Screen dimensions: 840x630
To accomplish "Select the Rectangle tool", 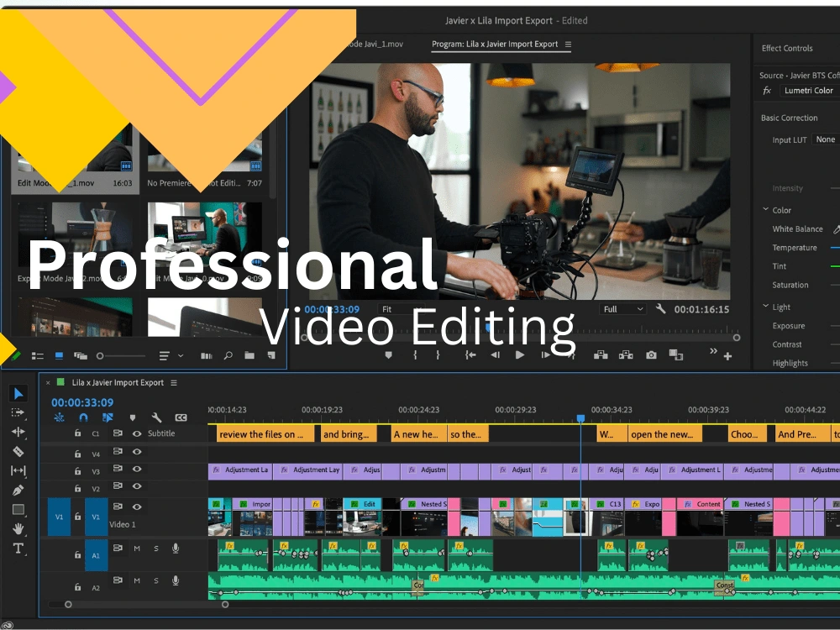I will pyautogui.click(x=18, y=510).
